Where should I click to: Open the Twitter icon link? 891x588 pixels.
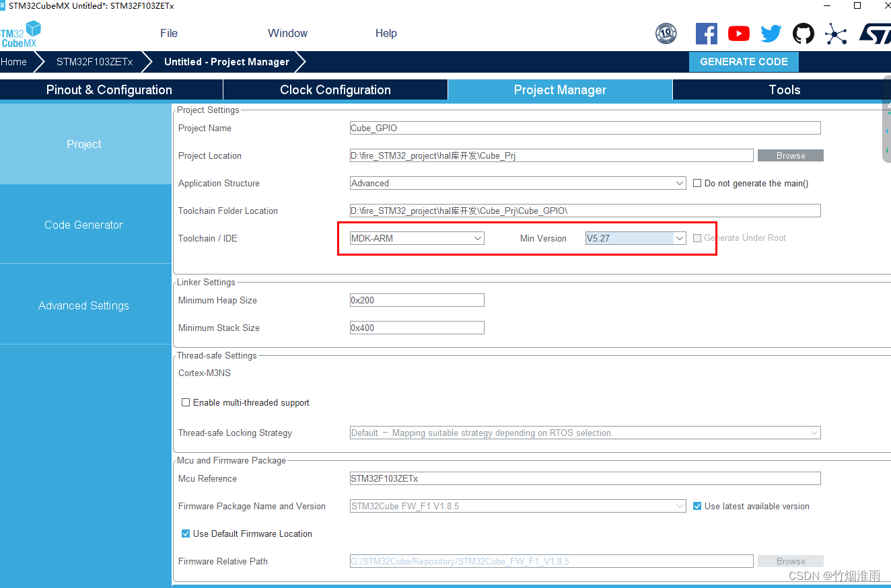(771, 34)
